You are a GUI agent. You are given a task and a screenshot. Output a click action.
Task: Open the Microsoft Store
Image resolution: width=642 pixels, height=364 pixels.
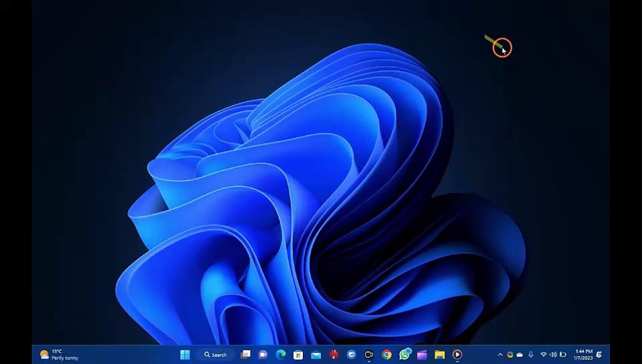coord(298,355)
